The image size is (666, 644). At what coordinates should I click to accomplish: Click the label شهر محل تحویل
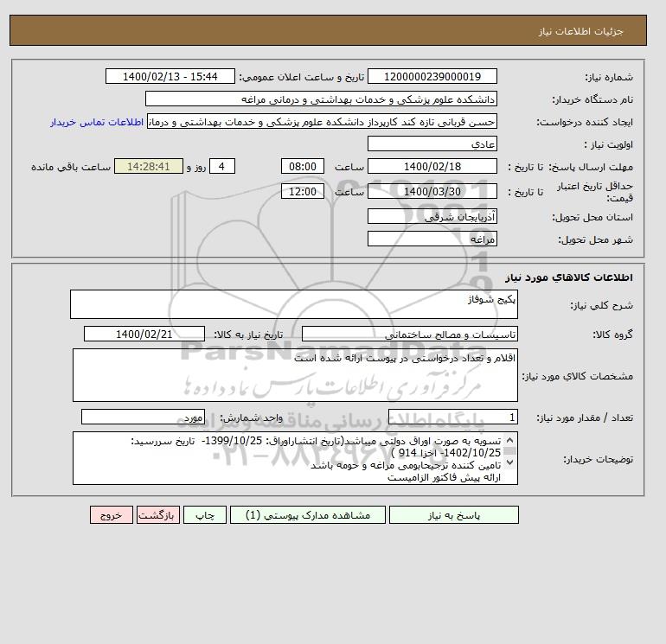[595, 239]
